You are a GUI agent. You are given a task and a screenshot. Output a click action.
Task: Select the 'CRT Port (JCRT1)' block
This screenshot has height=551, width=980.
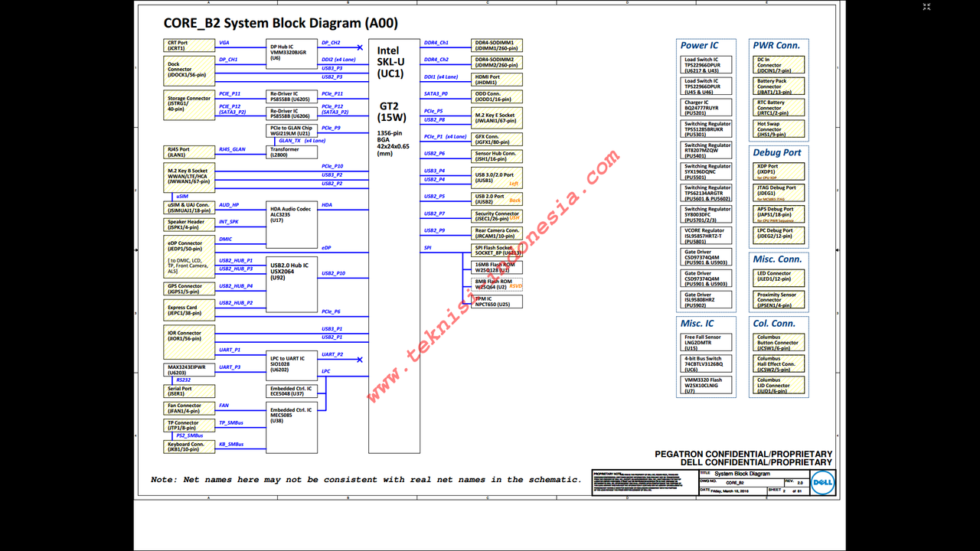point(190,46)
